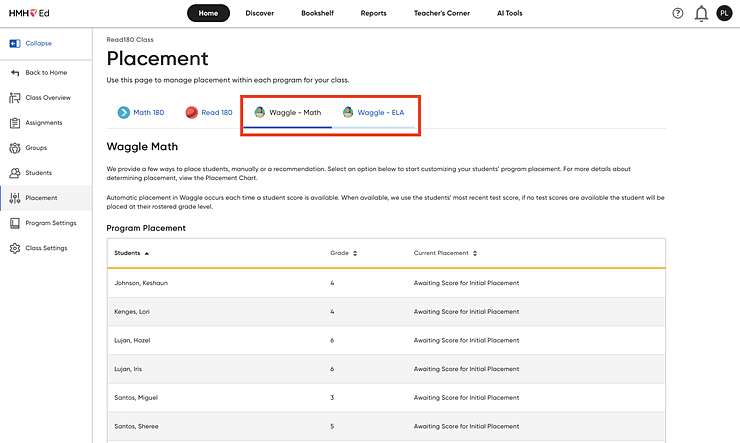Open notifications bell icon

tap(701, 14)
